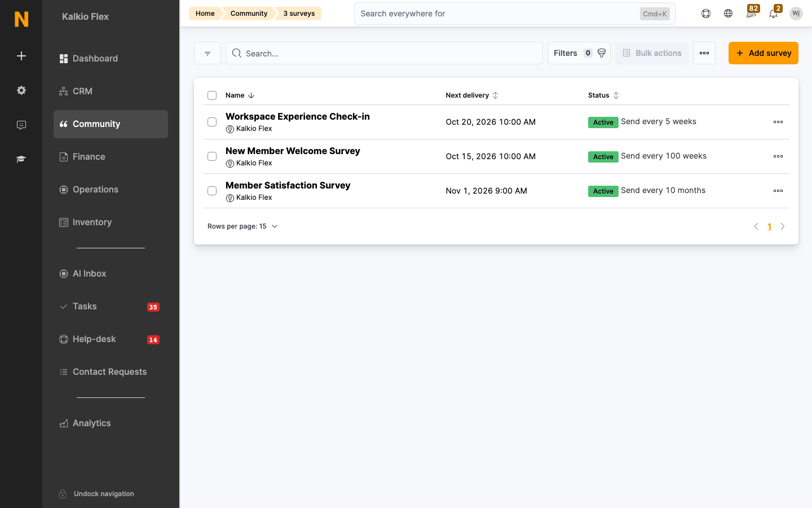Open the Filters button

pyautogui.click(x=579, y=53)
